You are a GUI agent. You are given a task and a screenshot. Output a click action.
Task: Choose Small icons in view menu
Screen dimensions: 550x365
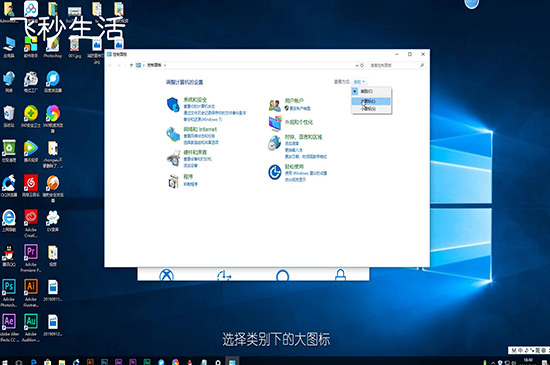tap(371, 109)
